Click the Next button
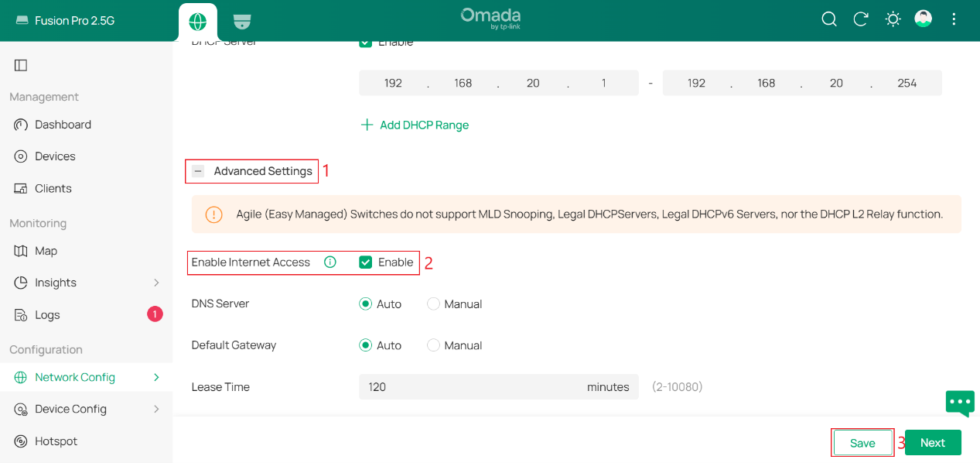This screenshot has width=980, height=463. point(933,443)
